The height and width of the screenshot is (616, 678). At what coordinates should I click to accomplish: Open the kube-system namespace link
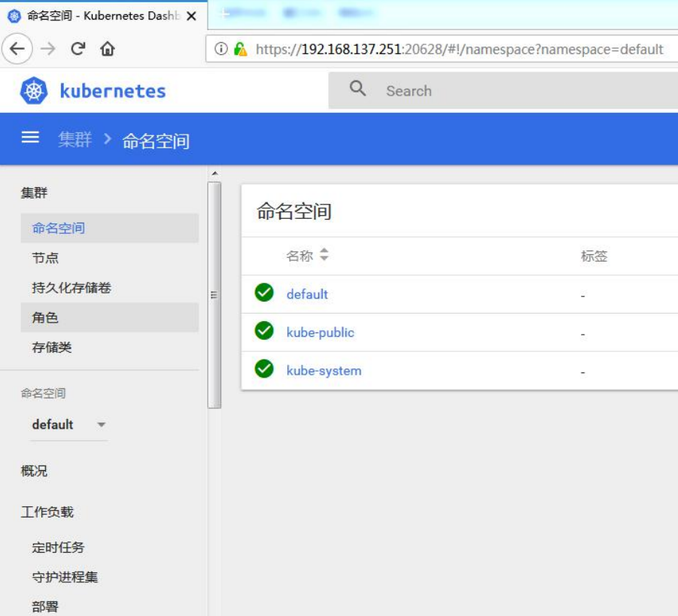pyautogui.click(x=324, y=371)
